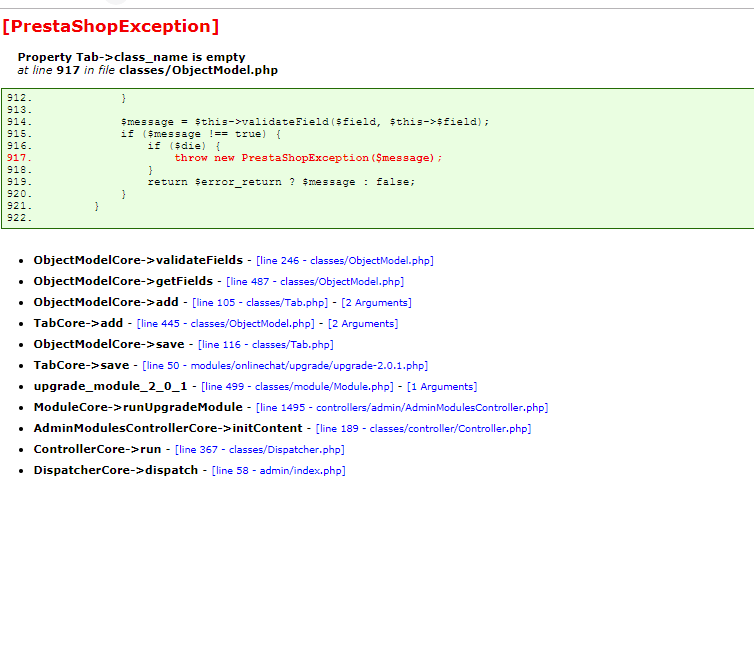This screenshot has height=650, width=754.
Task: Click the highlighted throw new PrestaShopException line
Action: 308,158
